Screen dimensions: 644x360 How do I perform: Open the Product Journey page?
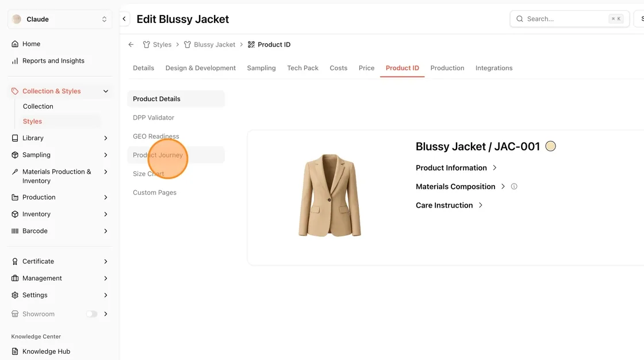[x=176, y=155]
